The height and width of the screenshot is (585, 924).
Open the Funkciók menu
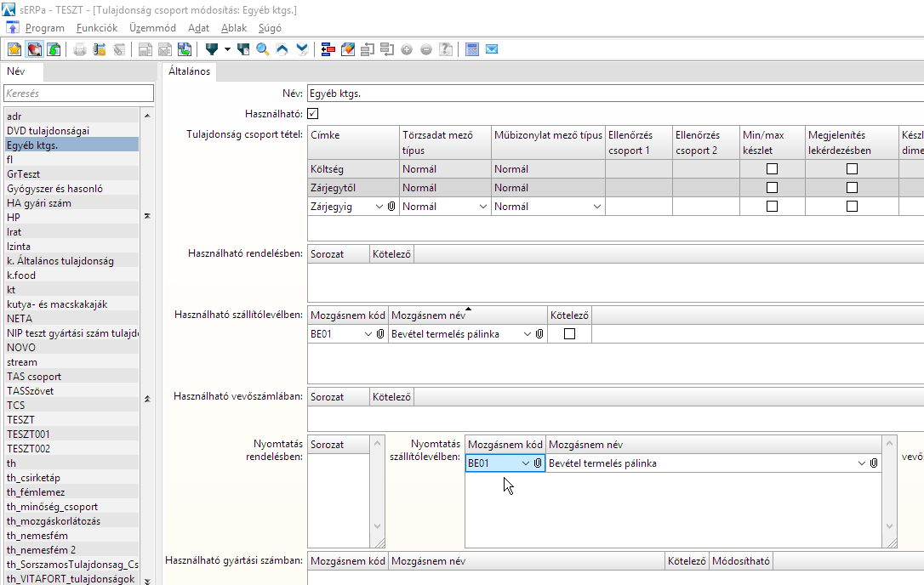(97, 28)
